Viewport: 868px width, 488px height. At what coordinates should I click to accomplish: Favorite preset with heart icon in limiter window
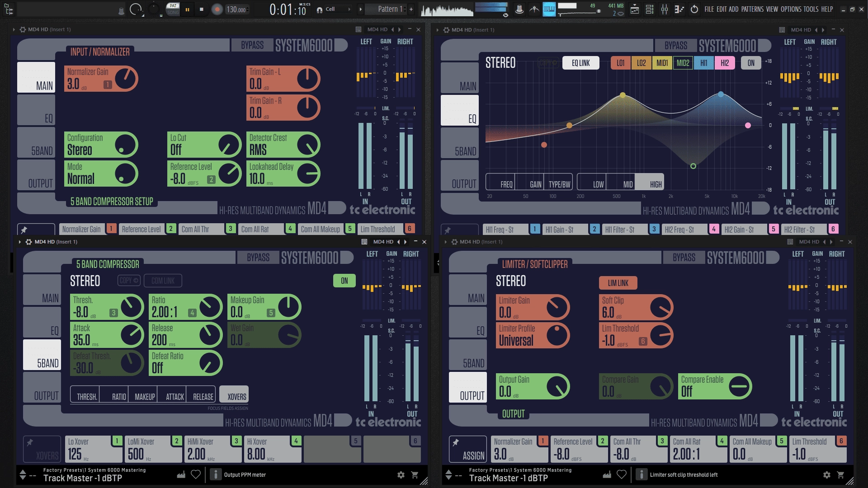point(622,474)
